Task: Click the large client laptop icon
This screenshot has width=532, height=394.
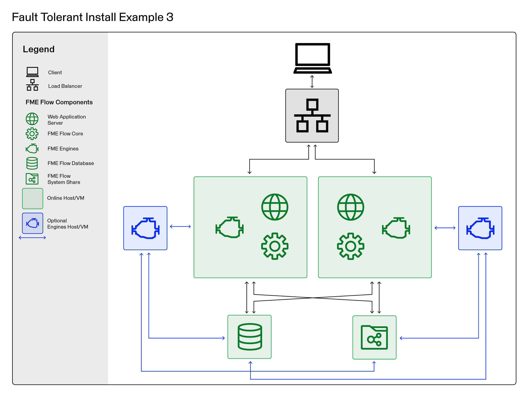Action: 312,58
